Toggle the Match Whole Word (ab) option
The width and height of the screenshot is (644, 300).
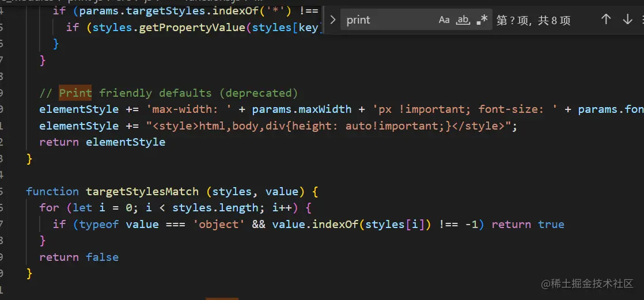(463, 20)
